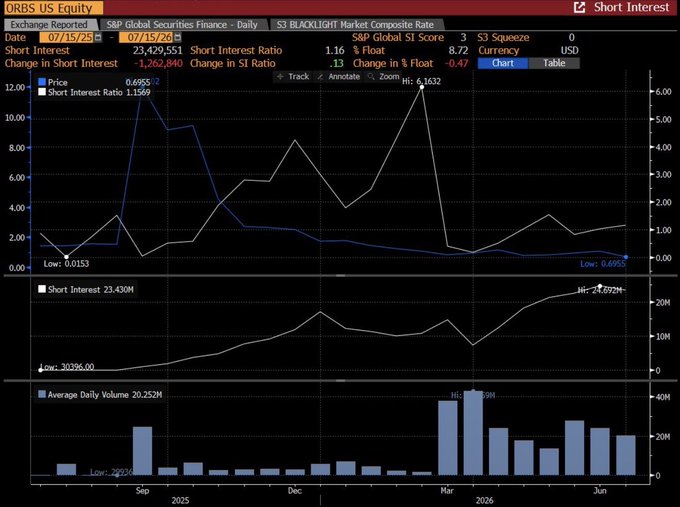Click the Short Interest Ratio value 1.16

point(334,51)
